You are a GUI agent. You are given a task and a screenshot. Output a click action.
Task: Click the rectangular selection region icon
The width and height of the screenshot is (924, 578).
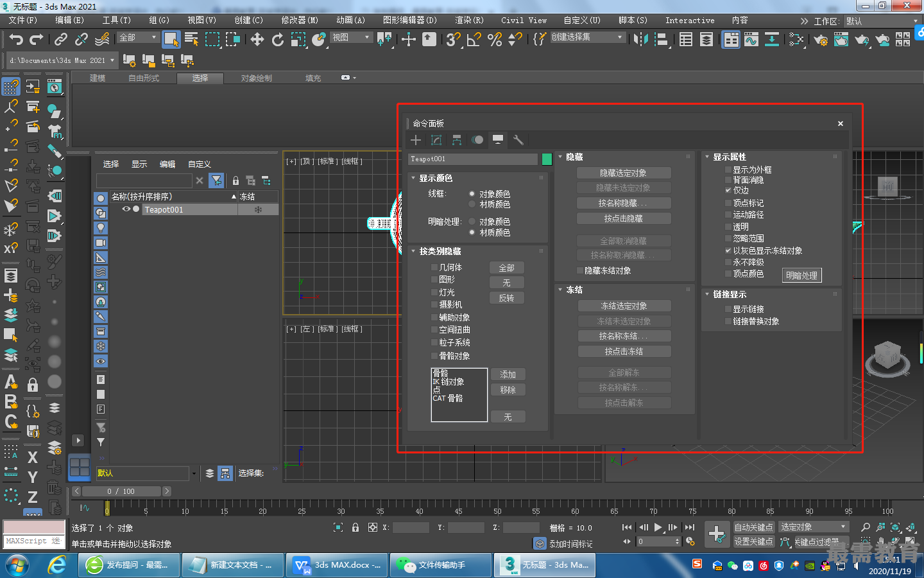[x=212, y=40]
